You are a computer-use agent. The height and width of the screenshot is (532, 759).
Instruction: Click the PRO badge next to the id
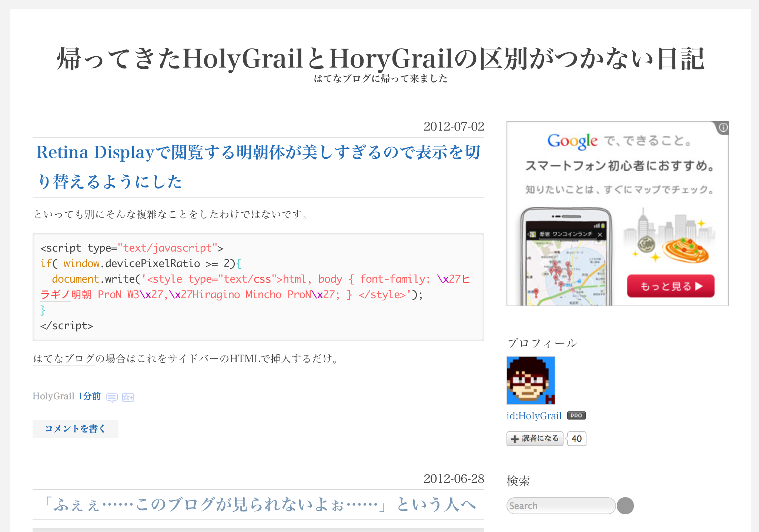(x=576, y=415)
